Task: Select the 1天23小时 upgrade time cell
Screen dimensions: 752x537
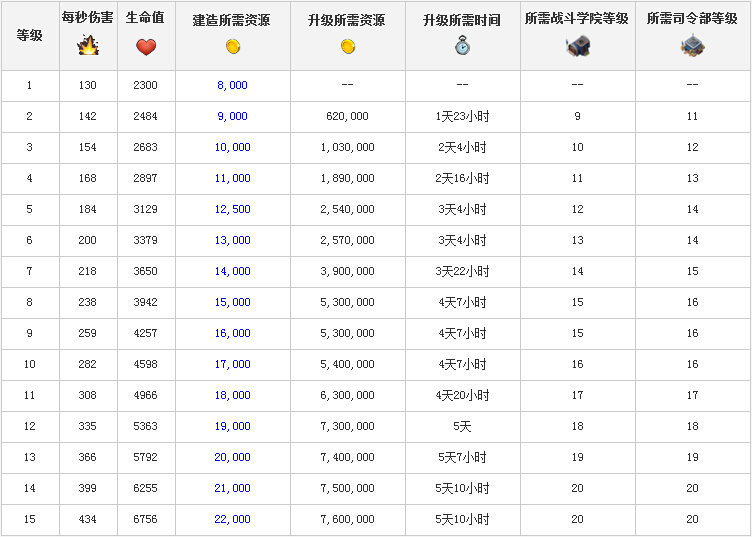Action: pos(462,117)
